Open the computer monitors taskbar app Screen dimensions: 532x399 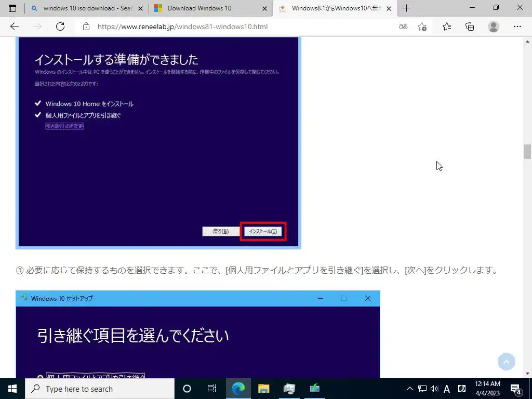pos(289,389)
